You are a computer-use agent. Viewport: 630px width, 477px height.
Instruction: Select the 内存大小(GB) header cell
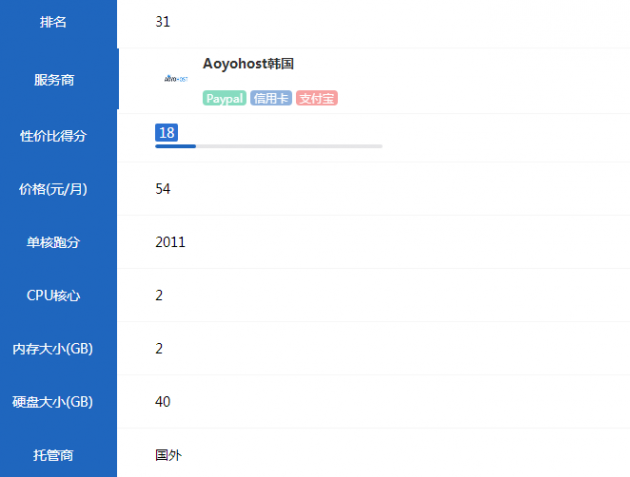pos(59,348)
